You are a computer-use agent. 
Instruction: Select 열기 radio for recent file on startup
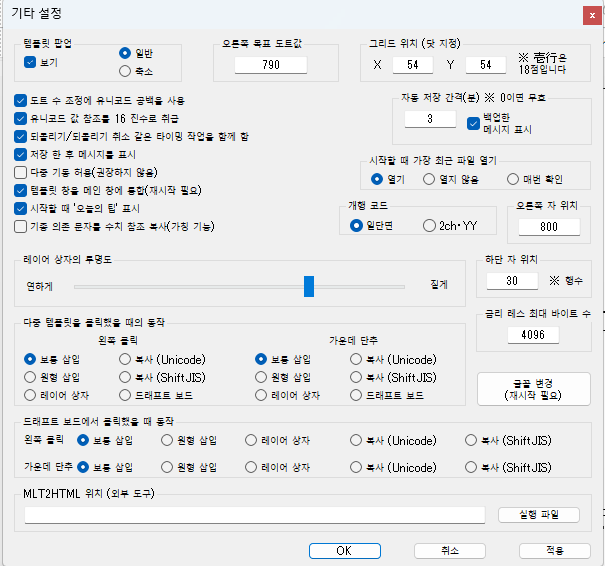[377, 179]
